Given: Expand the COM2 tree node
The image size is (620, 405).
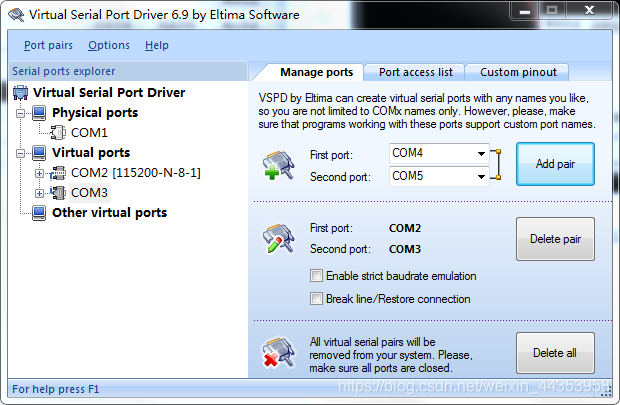Looking at the screenshot, I should click(39, 173).
